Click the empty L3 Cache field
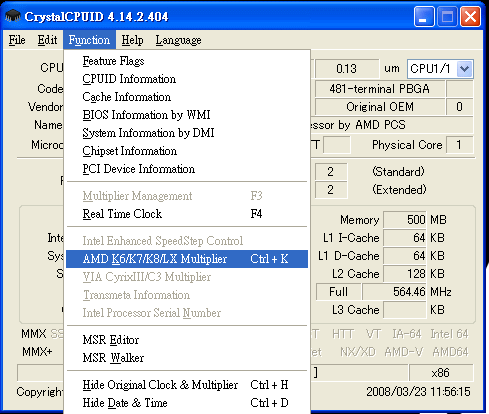 (x=405, y=310)
